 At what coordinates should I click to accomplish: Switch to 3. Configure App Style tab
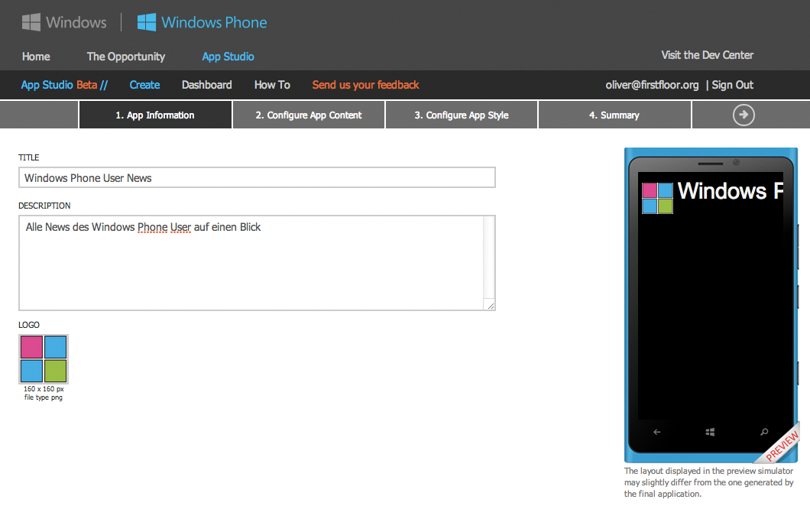(x=462, y=115)
